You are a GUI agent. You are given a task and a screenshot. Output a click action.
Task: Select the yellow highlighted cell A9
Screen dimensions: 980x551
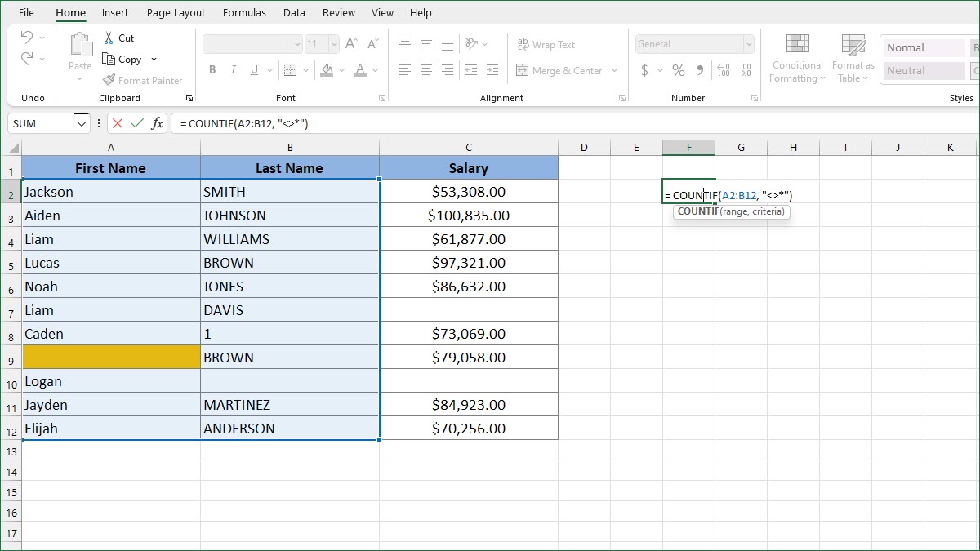click(110, 357)
